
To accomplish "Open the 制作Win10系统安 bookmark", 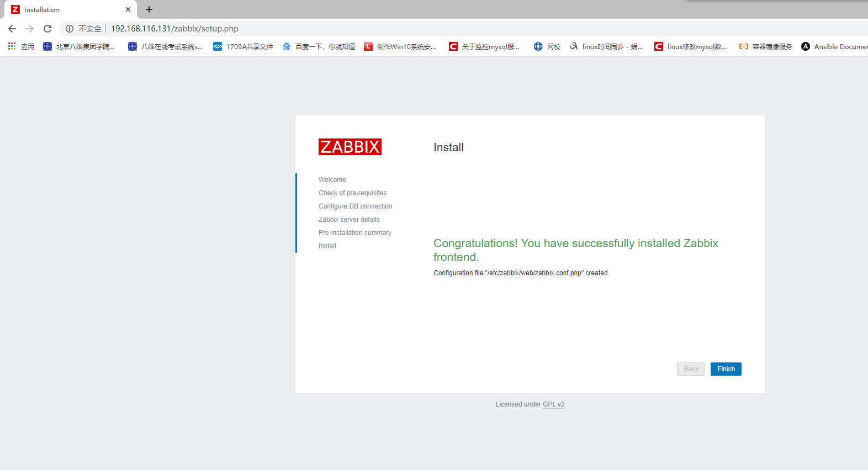I will pyautogui.click(x=400, y=46).
